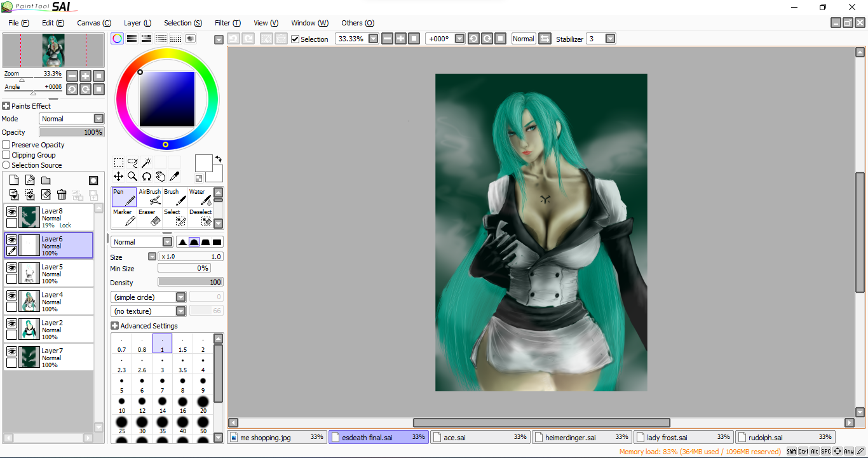
Task: Activate the magic wand tool
Action: [x=147, y=163]
